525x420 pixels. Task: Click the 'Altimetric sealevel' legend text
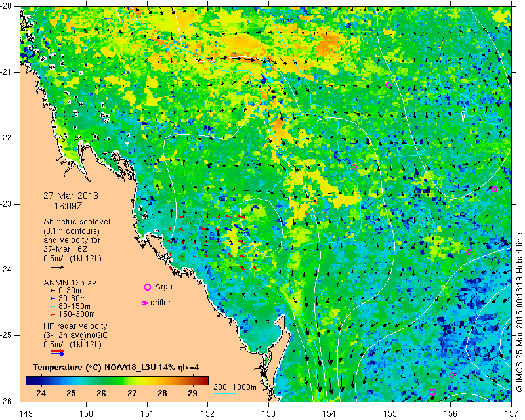point(77,222)
